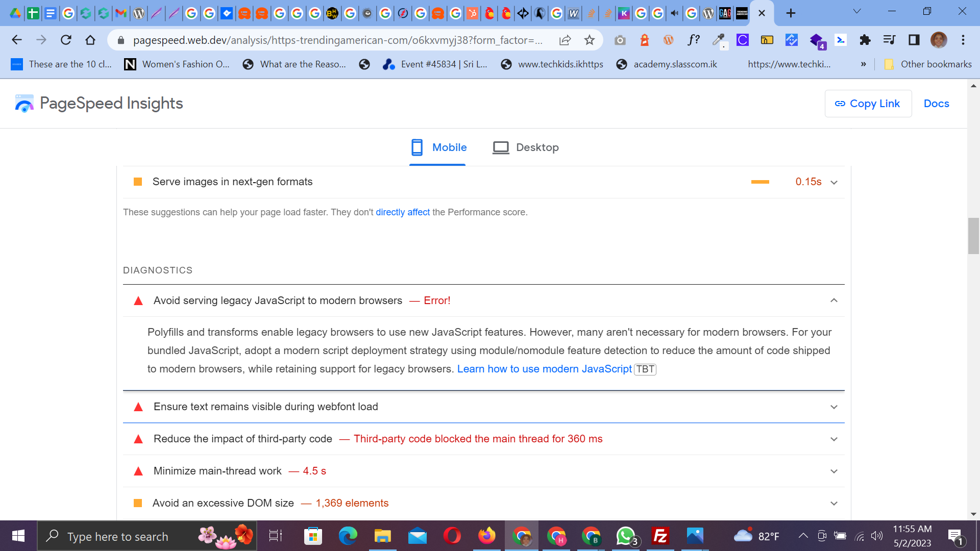980x551 pixels.
Task: Open the 'directly affect' link
Action: [403, 212]
